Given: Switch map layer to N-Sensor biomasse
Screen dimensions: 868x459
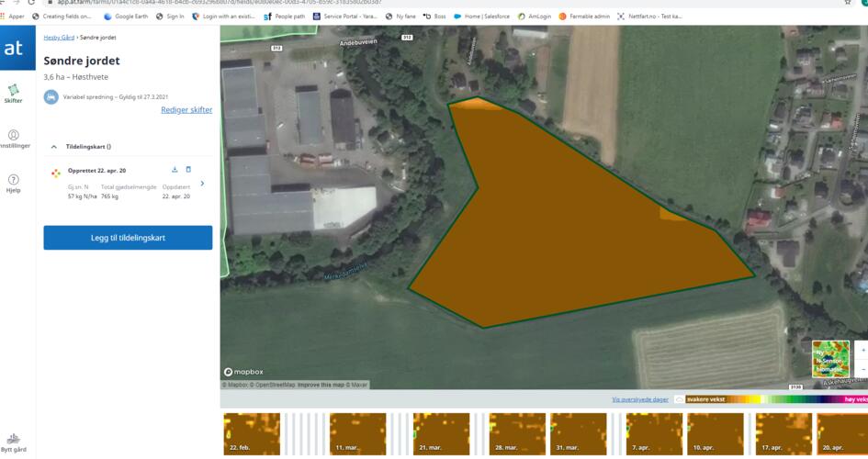Looking at the screenshot, I should click(830, 359).
